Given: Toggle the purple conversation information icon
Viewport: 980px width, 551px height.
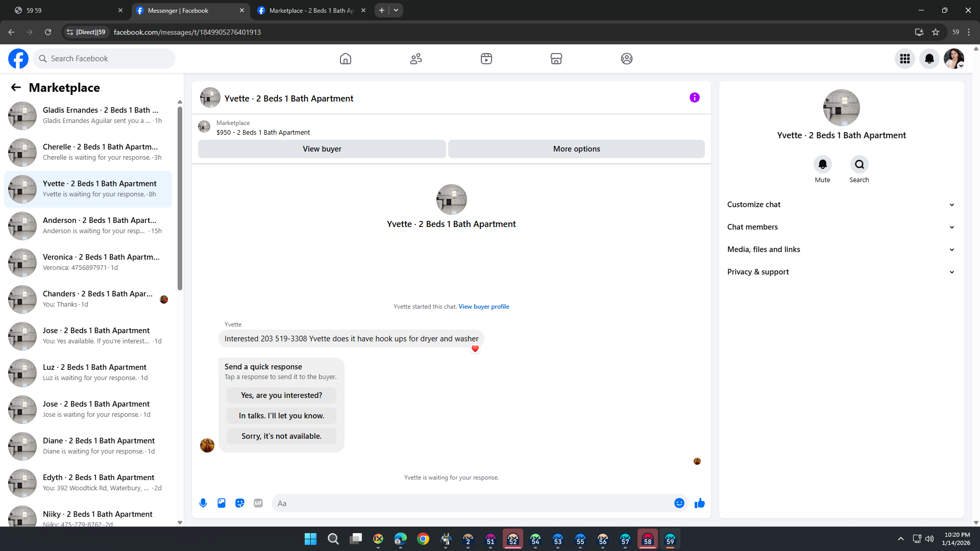Looking at the screenshot, I should [x=694, y=97].
